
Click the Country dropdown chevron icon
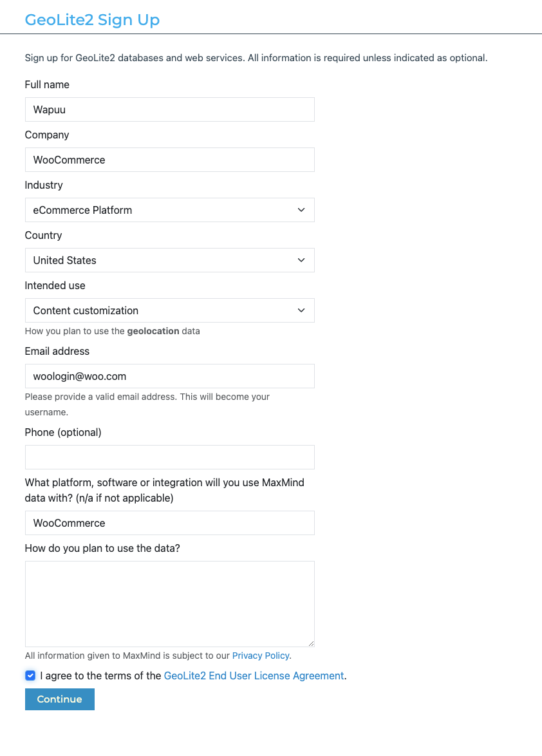pyautogui.click(x=301, y=260)
